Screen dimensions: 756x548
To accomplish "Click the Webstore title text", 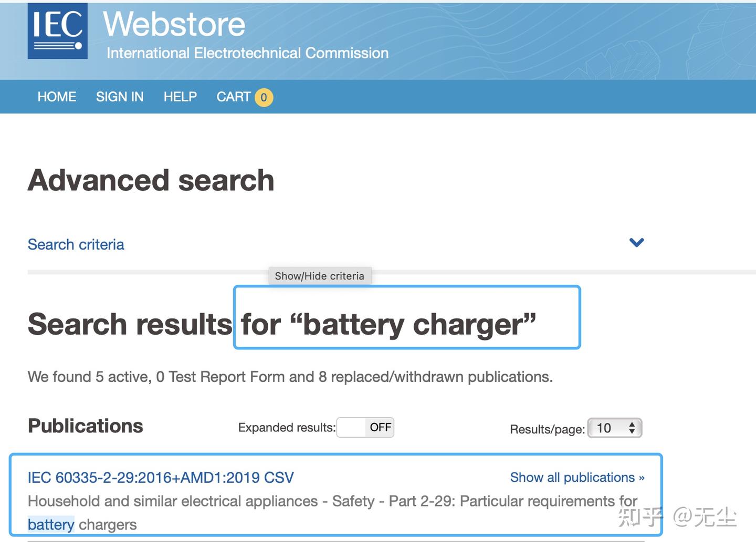I will tap(174, 24).
